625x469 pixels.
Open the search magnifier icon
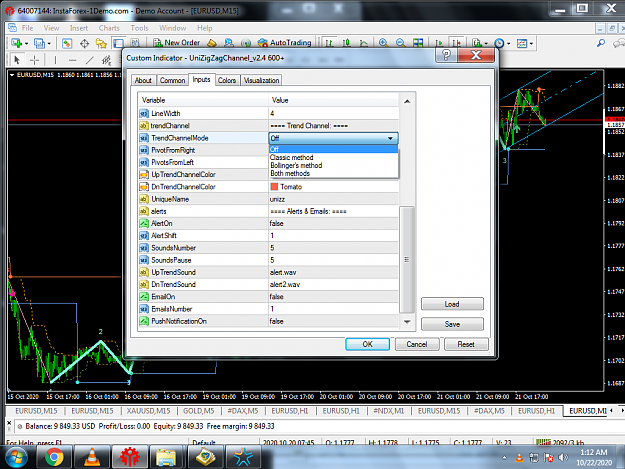click(601, 43)
